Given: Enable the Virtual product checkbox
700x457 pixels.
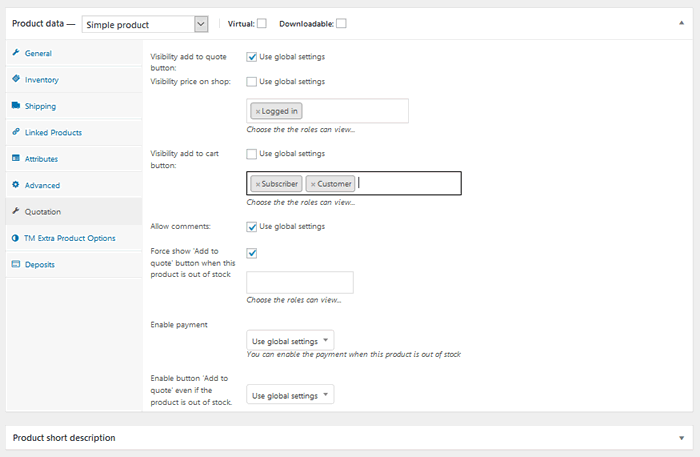Looking at the screenshot, I should point(261,23).
